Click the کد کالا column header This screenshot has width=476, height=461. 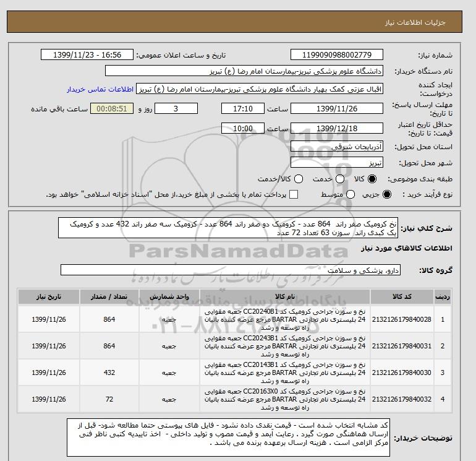point(402,296)
